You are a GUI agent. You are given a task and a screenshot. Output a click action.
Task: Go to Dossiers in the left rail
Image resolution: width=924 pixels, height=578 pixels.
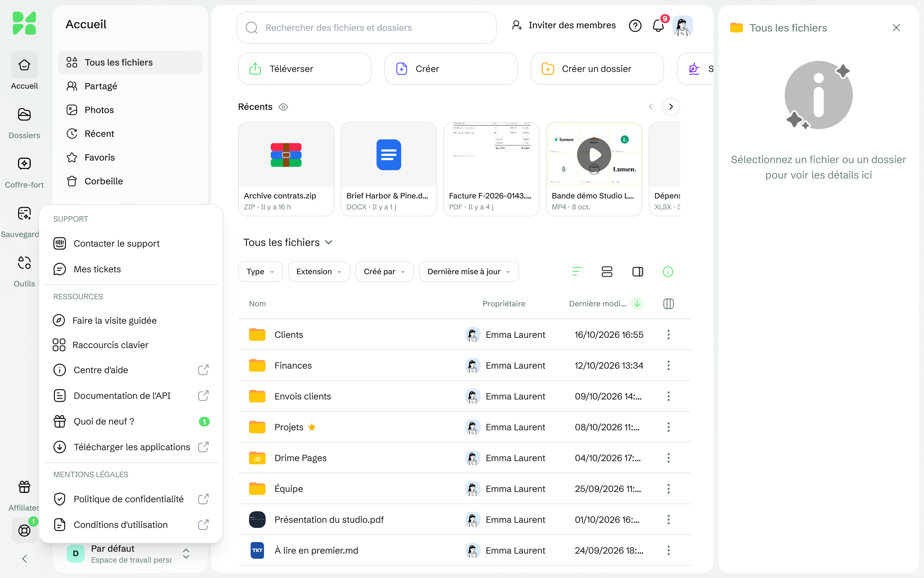click(x=24, y=122)
